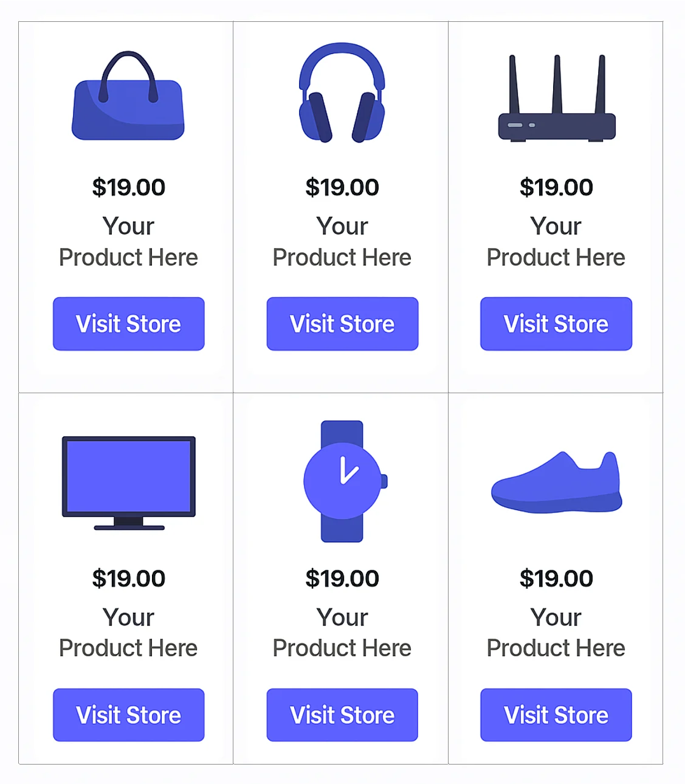Open the Wi-Fi router product image
The width and height of the screenshot is (685, 784).
coord(557,98)
